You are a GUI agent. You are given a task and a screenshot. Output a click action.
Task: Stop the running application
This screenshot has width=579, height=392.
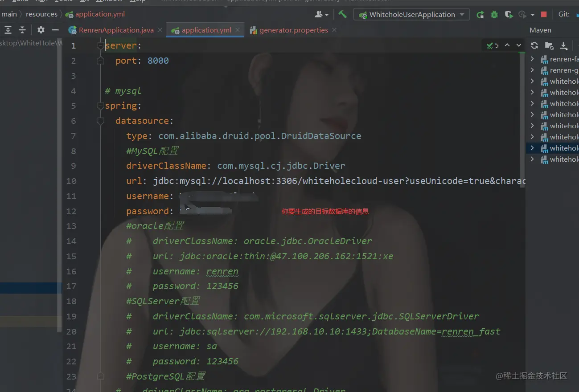(x=544, y=14)
